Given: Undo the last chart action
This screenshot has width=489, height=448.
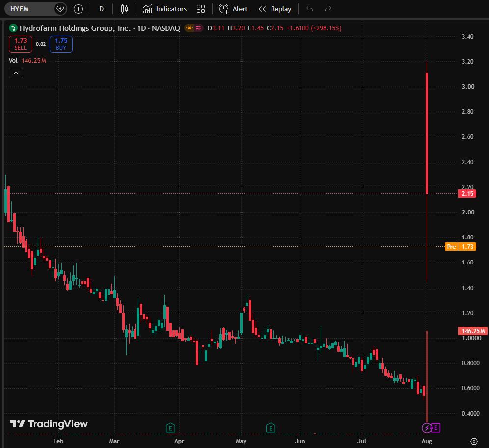Looking at the screenshot, I should click(309, 9).
